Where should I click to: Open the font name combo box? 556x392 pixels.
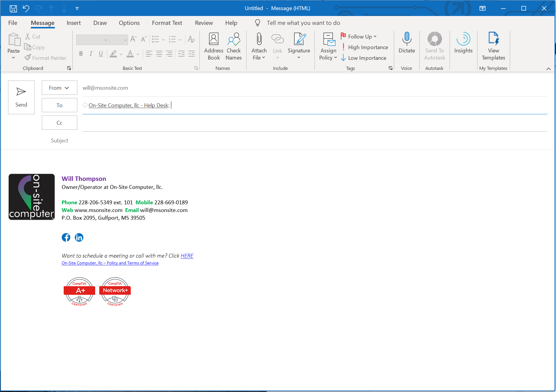[92, 40]
